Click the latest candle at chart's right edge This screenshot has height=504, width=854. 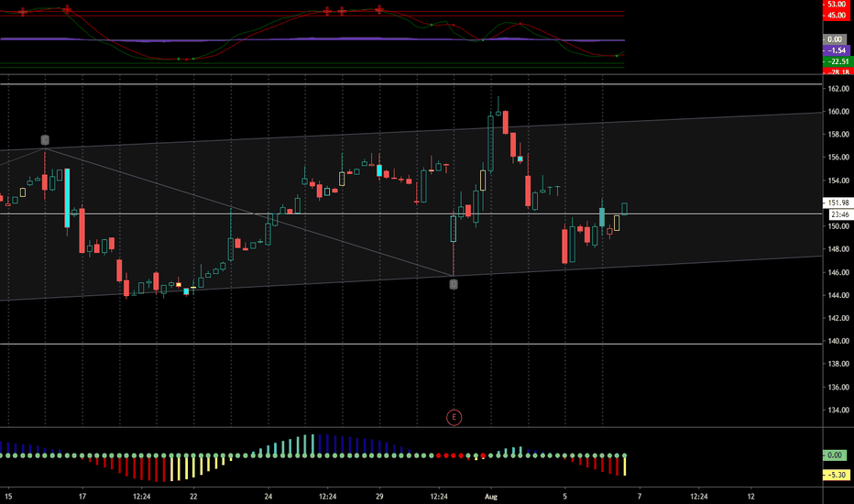625,209
